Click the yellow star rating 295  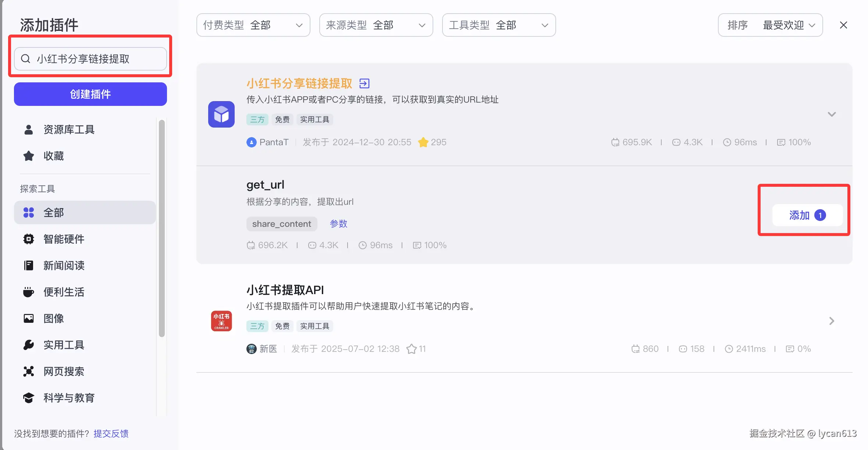pyautogui.click(x=423, y=142)
